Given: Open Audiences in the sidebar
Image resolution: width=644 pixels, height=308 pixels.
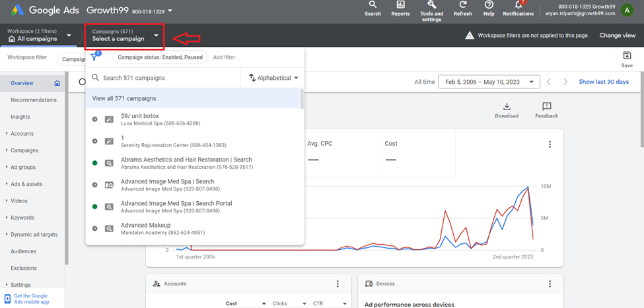Looking at the screenshot, I should tap(23, 251).
